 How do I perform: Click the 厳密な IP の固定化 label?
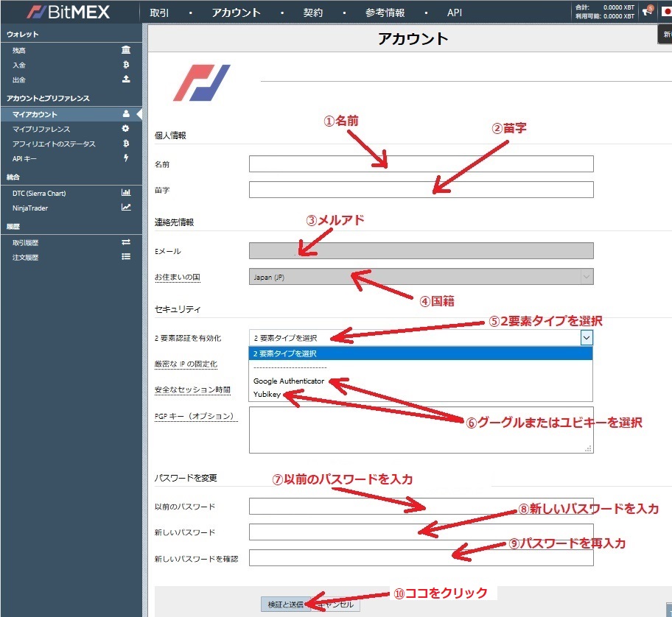click(186, 364)
